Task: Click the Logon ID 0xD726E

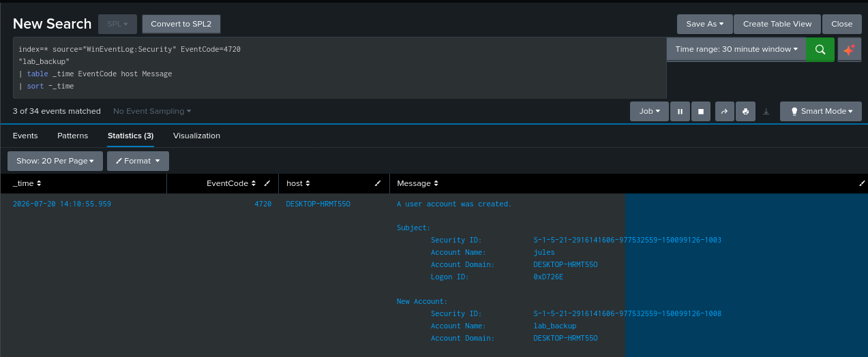Action: [548, 277]
